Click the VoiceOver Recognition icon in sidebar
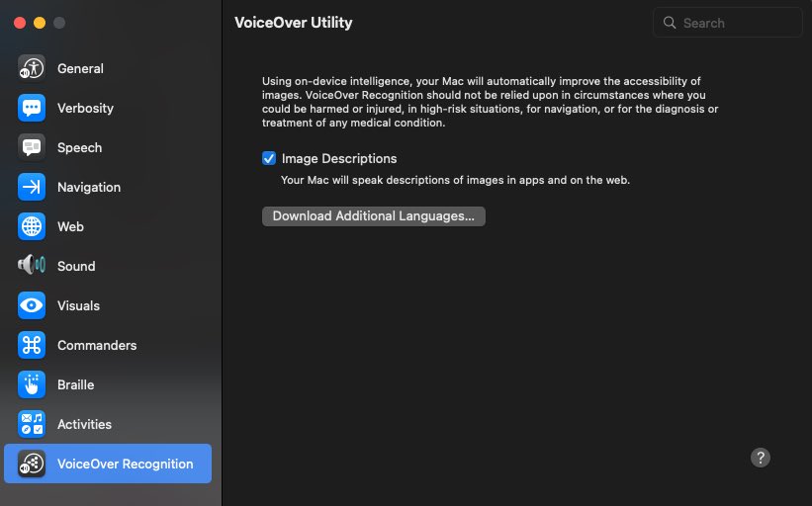 point(32,464)
